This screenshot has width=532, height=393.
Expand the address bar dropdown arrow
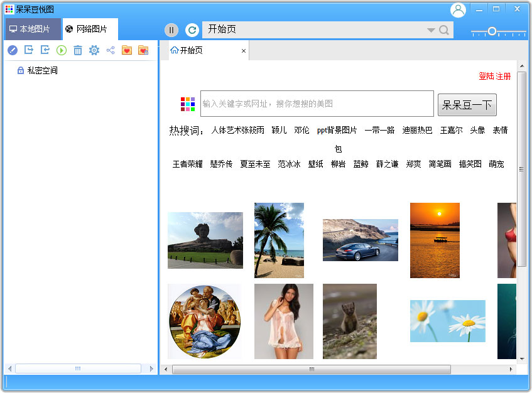coord(431,30)
